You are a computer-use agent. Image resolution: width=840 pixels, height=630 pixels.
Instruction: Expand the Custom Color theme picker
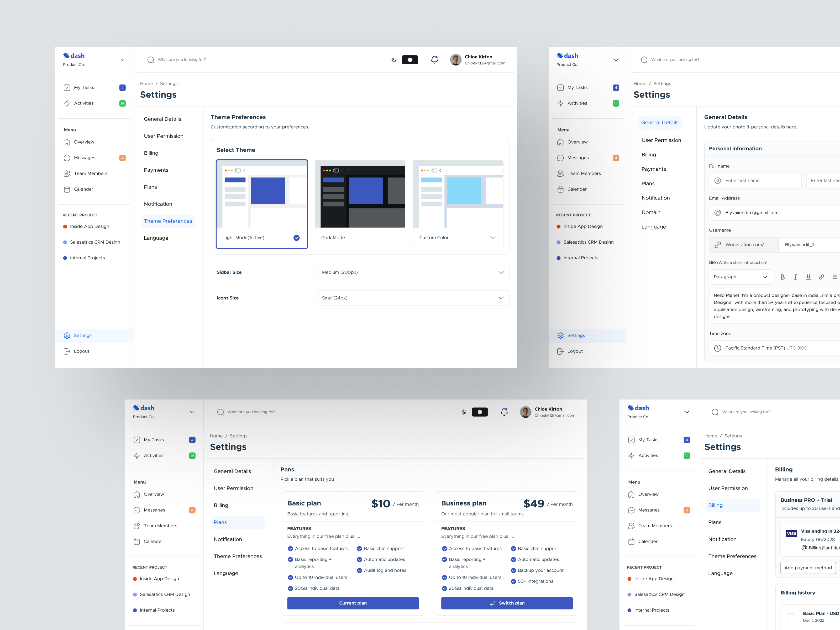pos(492,238)
